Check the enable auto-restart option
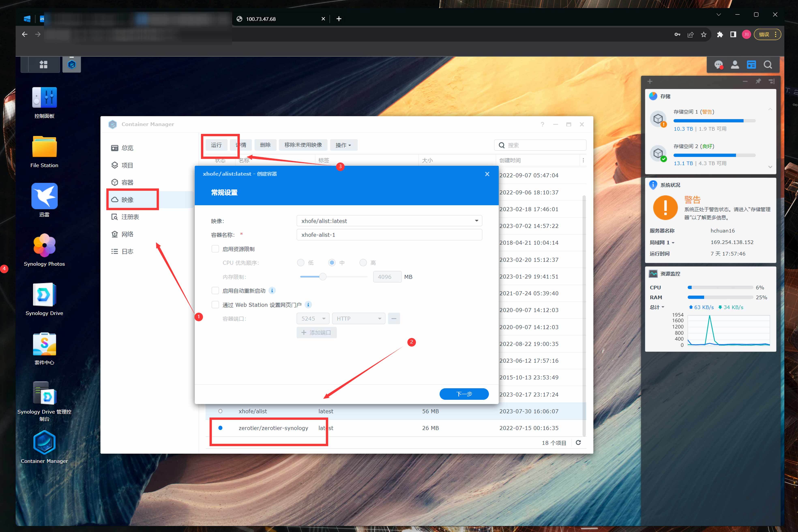798x532 pixels. (215, 291)
